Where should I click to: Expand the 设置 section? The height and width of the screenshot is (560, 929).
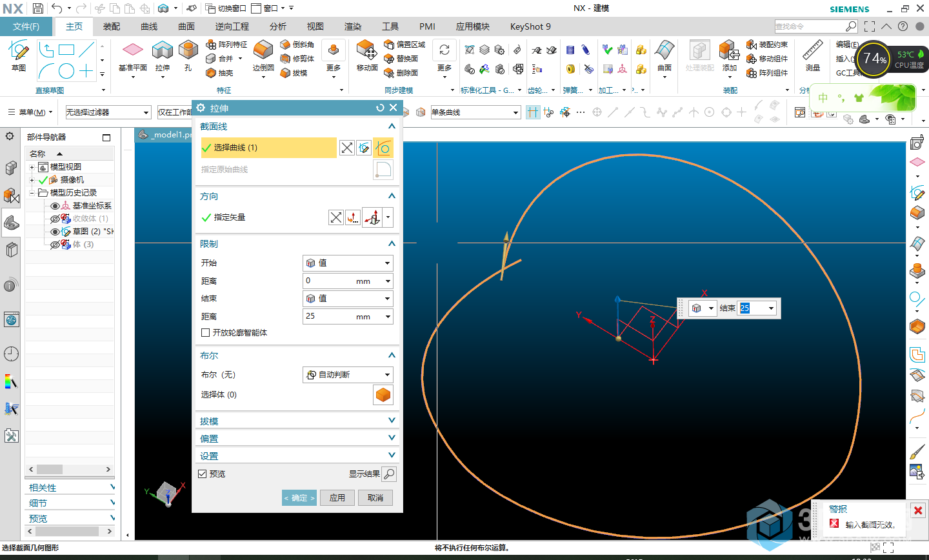(x=297, y=455)
